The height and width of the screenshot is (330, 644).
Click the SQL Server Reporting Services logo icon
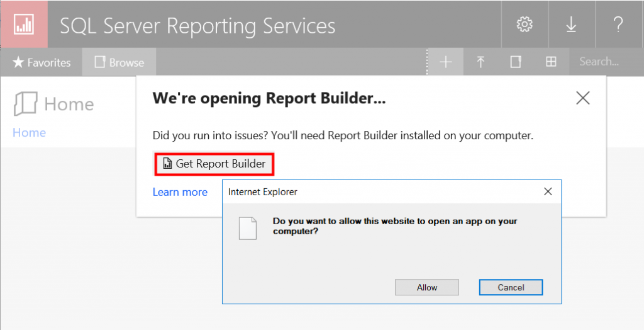pyautogui.click(x=24, y=25)
